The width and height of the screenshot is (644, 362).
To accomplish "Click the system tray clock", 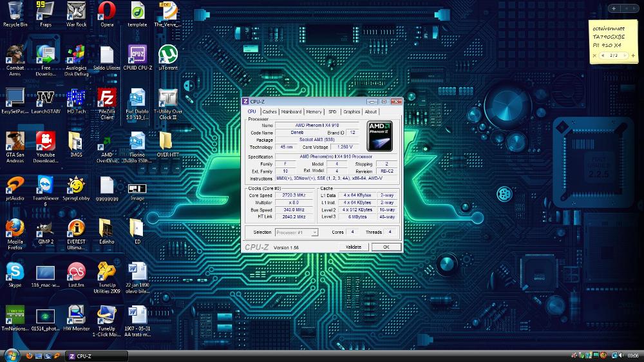I will pyautogui.click(x=633, y=356).
